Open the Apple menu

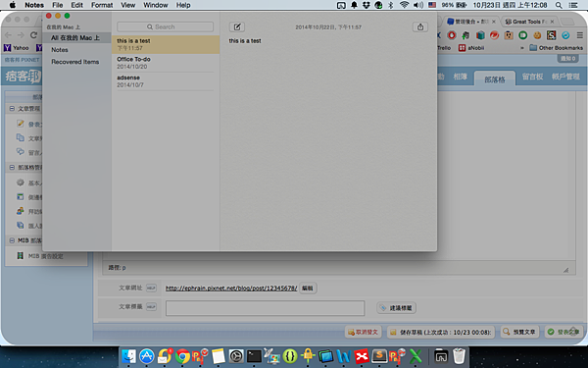tap(13, 5)
